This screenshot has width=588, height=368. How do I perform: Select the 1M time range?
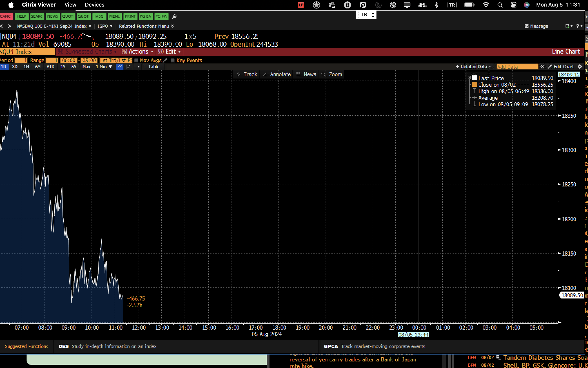[x=26, y=67]
